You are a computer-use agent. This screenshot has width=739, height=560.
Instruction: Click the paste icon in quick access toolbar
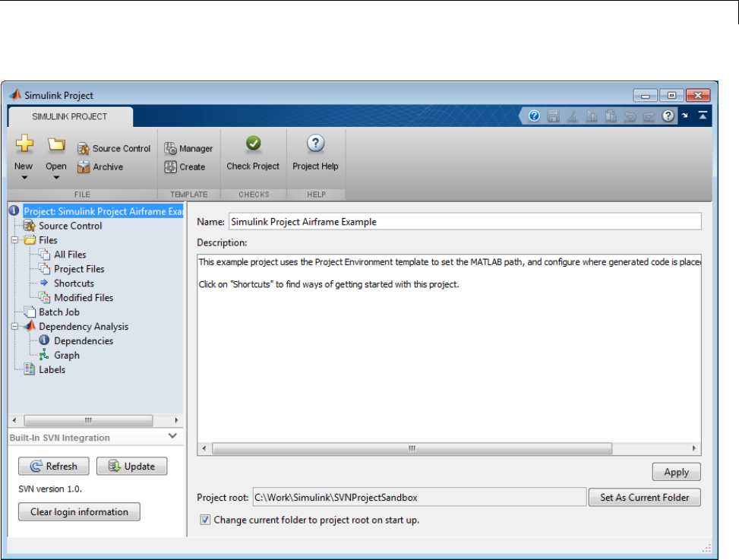click(611, 116)
